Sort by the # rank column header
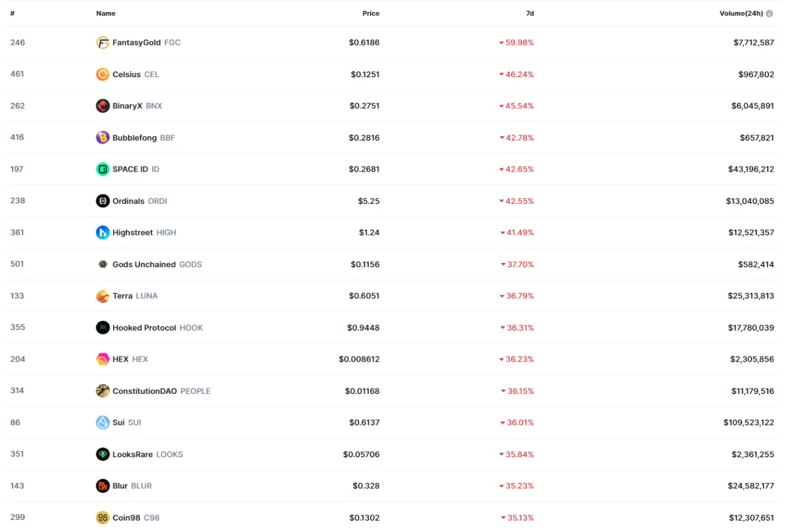Image resolution: width=792 pixels, height=532 pixels. (13, 13)
